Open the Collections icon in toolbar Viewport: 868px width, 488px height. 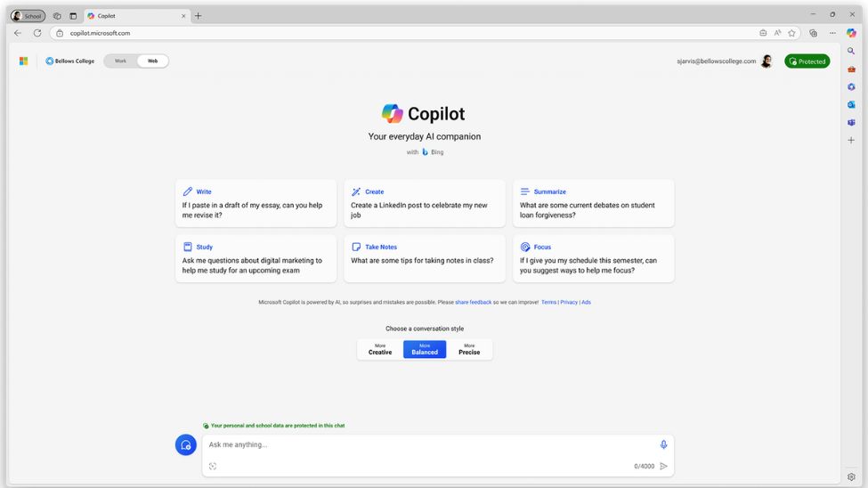pyautogui.click(x=813, y=33)
